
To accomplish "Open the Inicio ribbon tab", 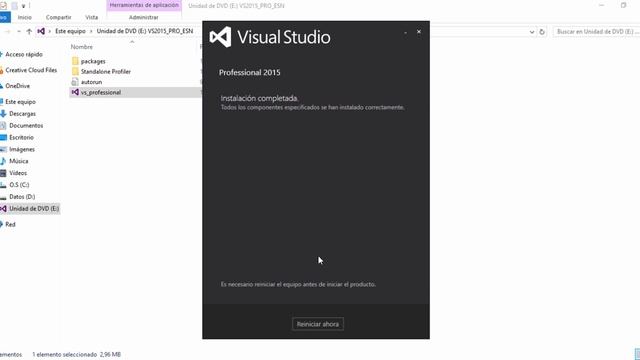I will (x=24, y=17).
